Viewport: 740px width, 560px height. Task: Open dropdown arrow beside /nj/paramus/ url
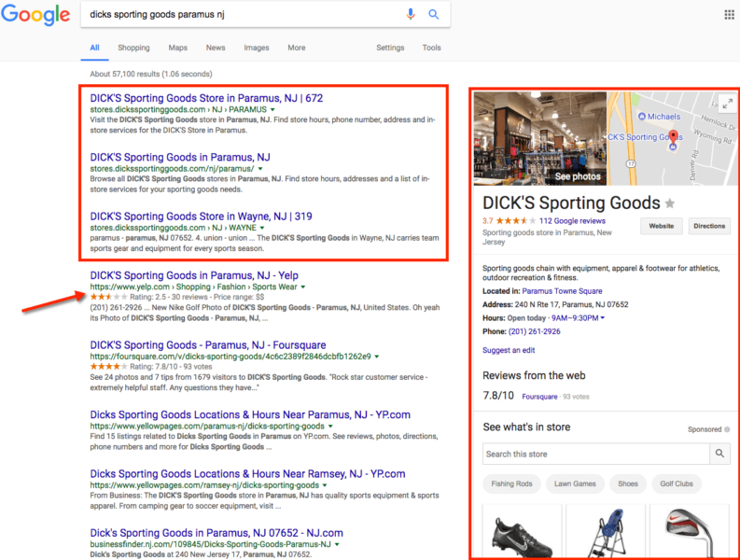[260, 169]
